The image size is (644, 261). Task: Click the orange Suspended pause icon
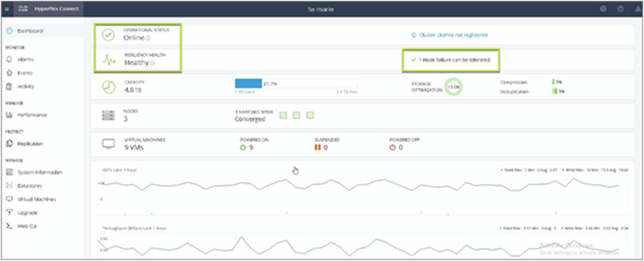tap(317, 147)
